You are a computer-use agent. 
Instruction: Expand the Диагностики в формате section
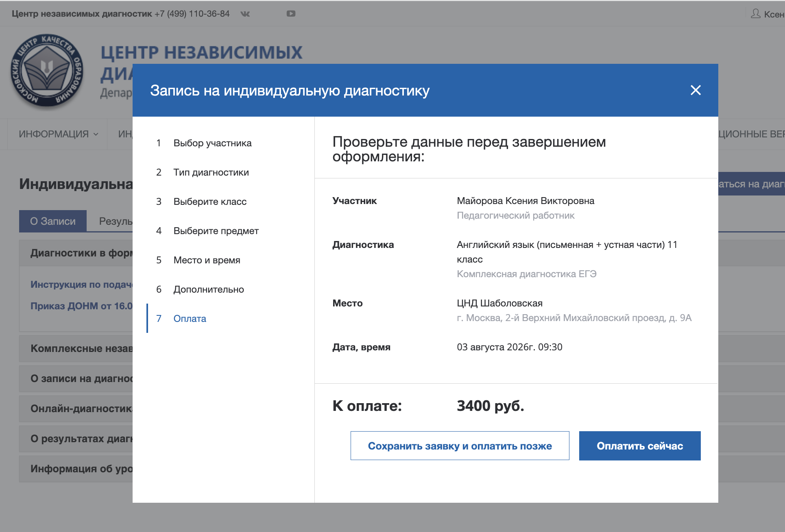pyautogui.click(x=76, y=253)
